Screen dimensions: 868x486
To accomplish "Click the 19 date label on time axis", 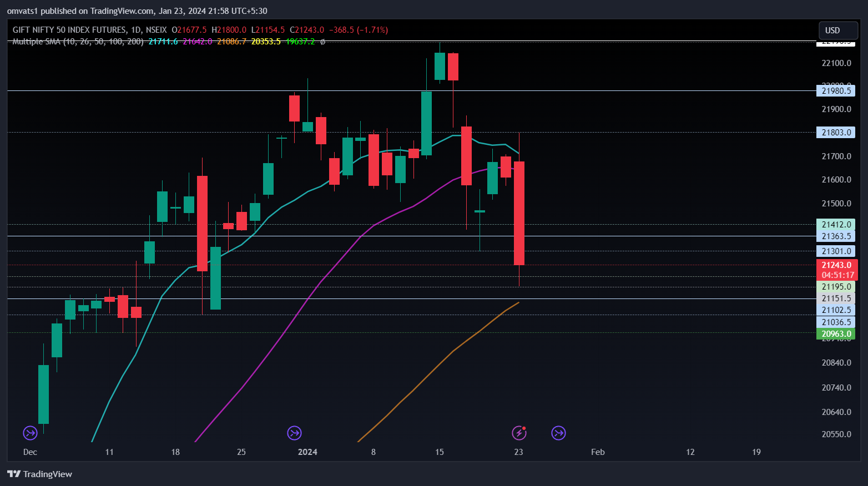I will click(756, 452).
